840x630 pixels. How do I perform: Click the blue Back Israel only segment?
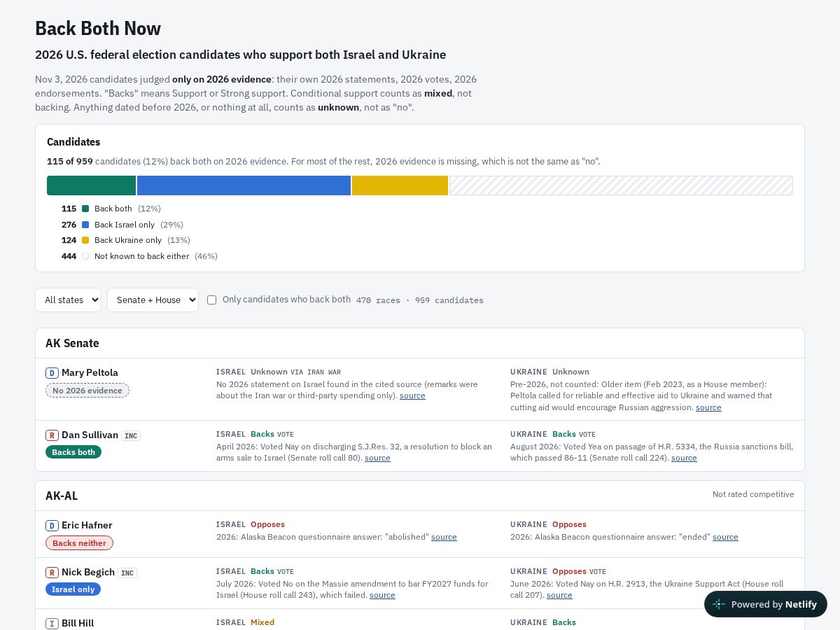[x=244, y=185]
